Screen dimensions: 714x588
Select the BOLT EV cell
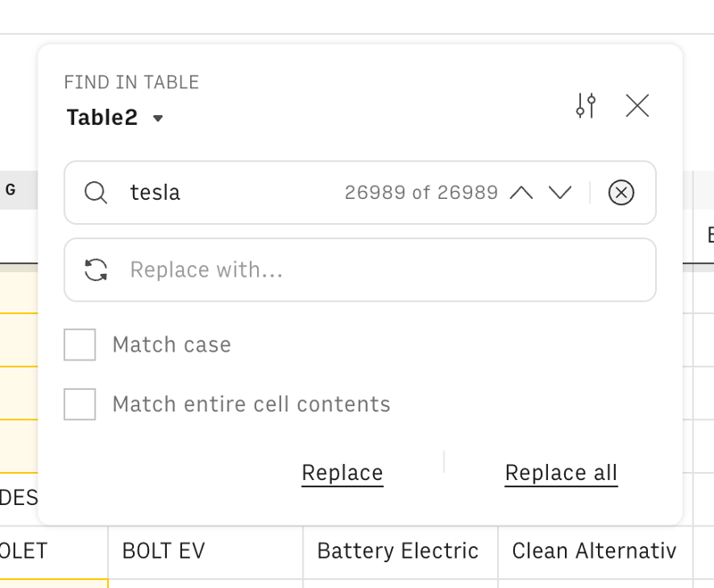tap(163, 551)
